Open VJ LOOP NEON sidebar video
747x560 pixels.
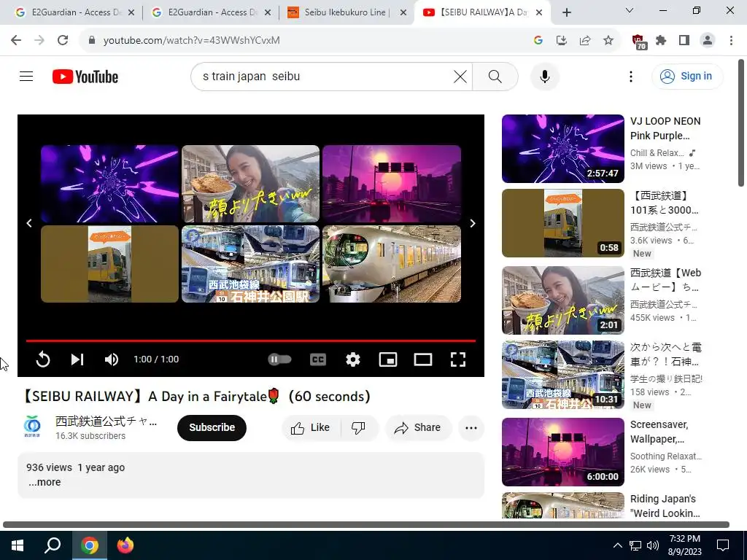tap(562, 149)
